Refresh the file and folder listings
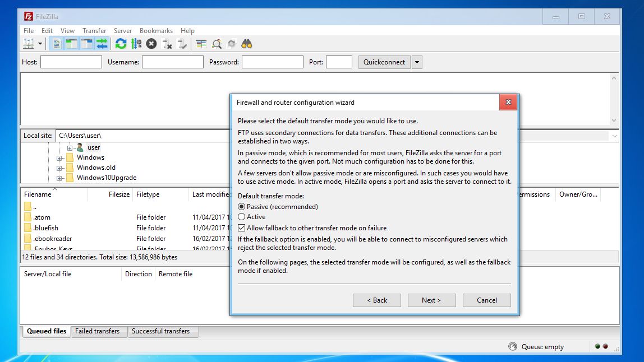Screen dimensions: 644x362 (121, 44)
